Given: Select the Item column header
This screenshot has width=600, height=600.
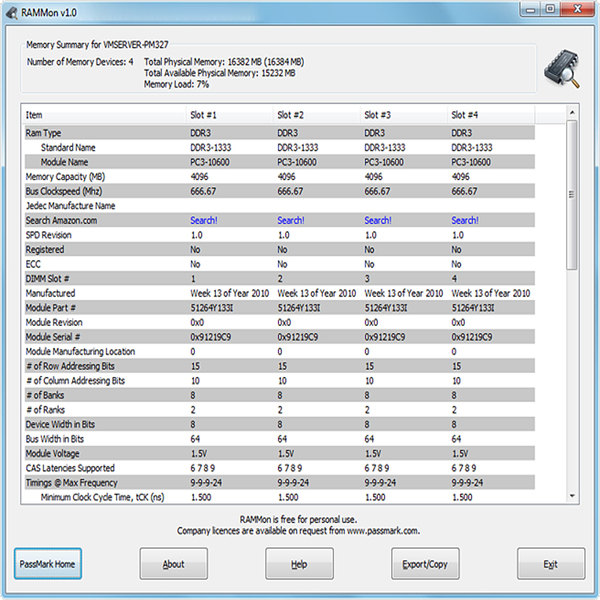Looking at the screenshot, I should pyautogui.click(x=104, y=115).
